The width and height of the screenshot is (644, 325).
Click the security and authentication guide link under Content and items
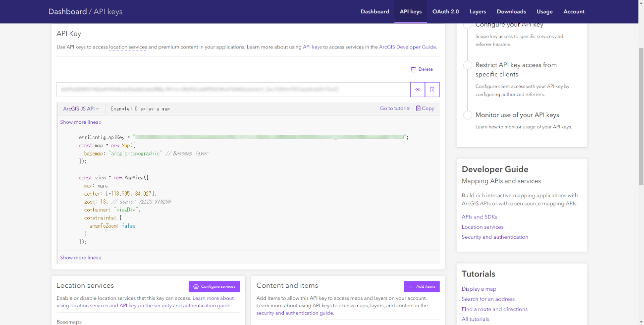(295, 313)
